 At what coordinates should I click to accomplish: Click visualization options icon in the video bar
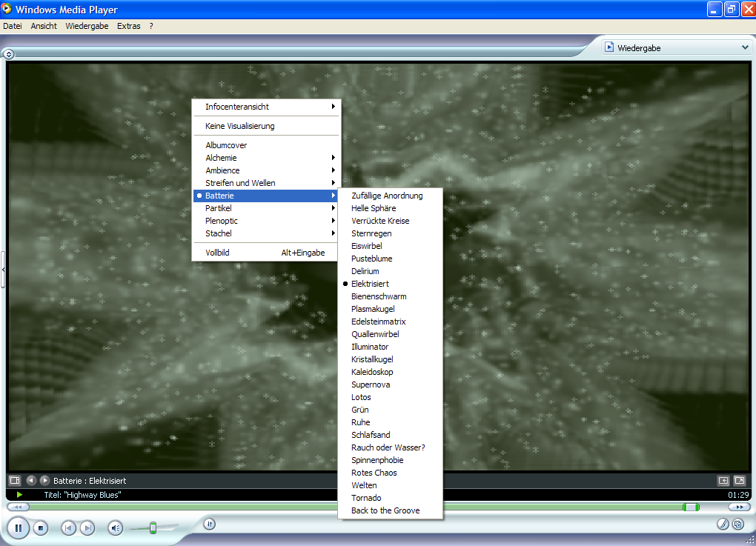pyautogui.click(x=15, y=480)
